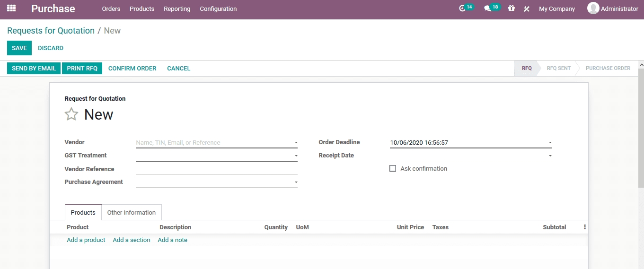The image size is (644, 269).
Task: Mark the quotation with the star icon
Action: click(71, 114)
